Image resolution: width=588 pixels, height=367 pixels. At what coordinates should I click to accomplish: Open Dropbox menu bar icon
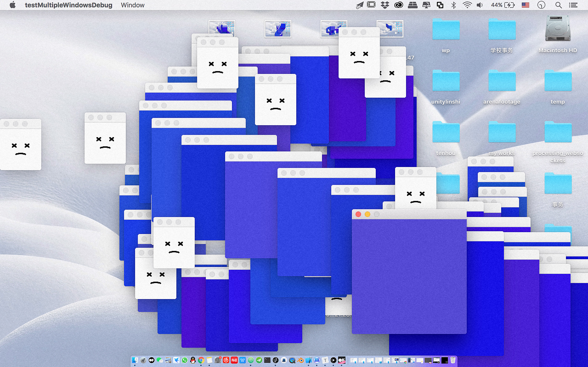point(385,5)
